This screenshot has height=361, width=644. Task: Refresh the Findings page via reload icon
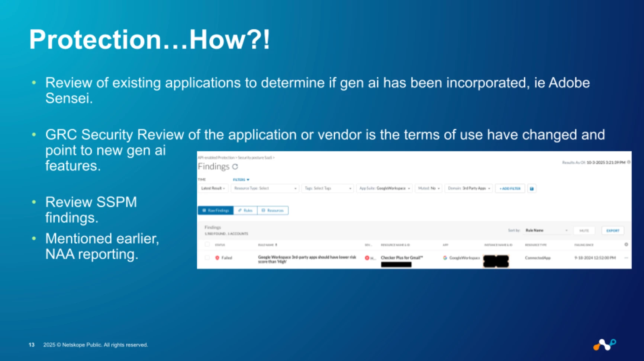(x=235, y=167)
